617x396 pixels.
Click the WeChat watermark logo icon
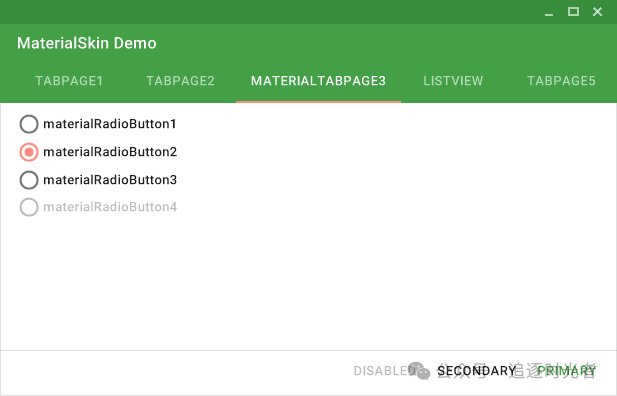tap(419, 371)
